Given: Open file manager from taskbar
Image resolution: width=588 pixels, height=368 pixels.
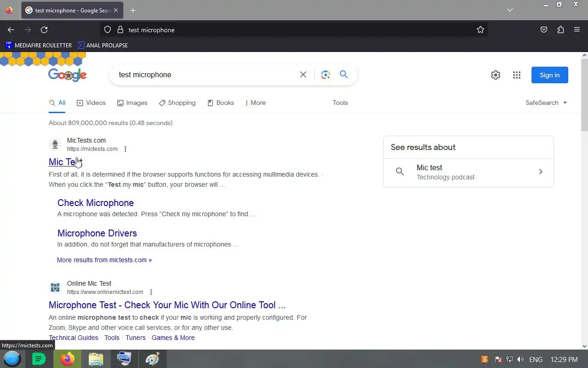Looking at the screenshot, I should click(x=96, y=359).
